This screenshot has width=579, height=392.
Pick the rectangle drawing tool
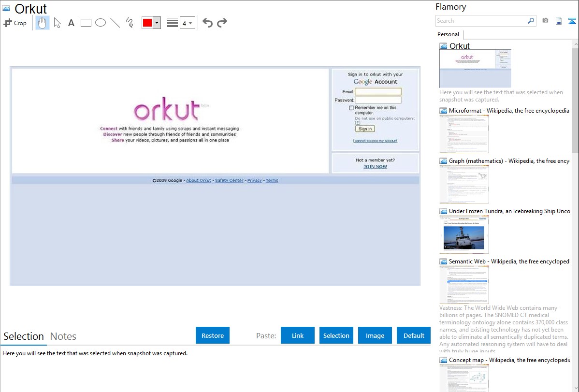coord(86,23)
